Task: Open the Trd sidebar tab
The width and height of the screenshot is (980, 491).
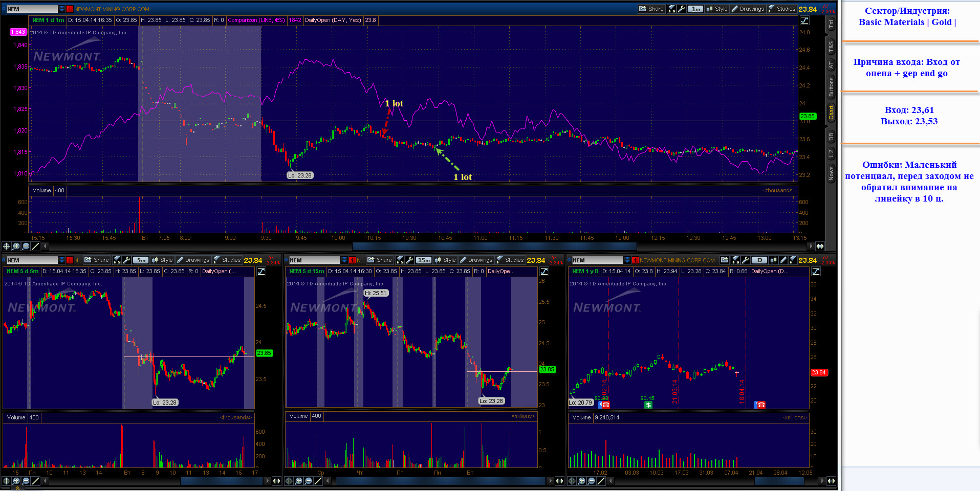Action: [x=831, y=24]
